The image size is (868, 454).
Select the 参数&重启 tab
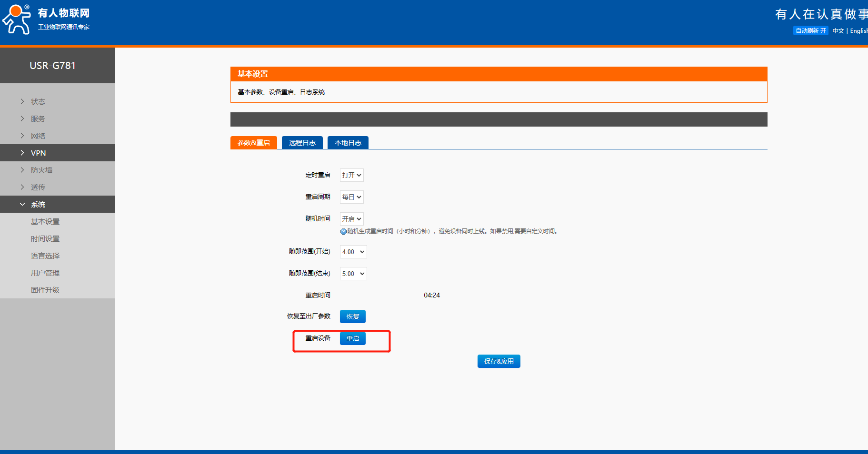point(253,143)
